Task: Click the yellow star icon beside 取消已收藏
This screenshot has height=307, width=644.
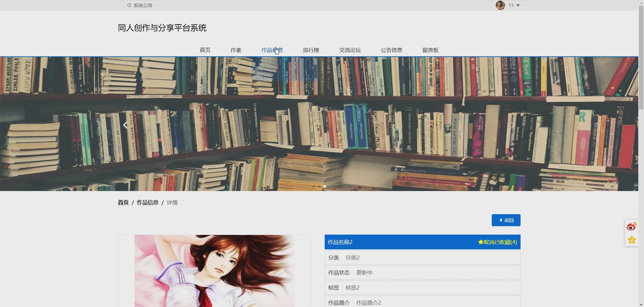Action: (481, 242)
